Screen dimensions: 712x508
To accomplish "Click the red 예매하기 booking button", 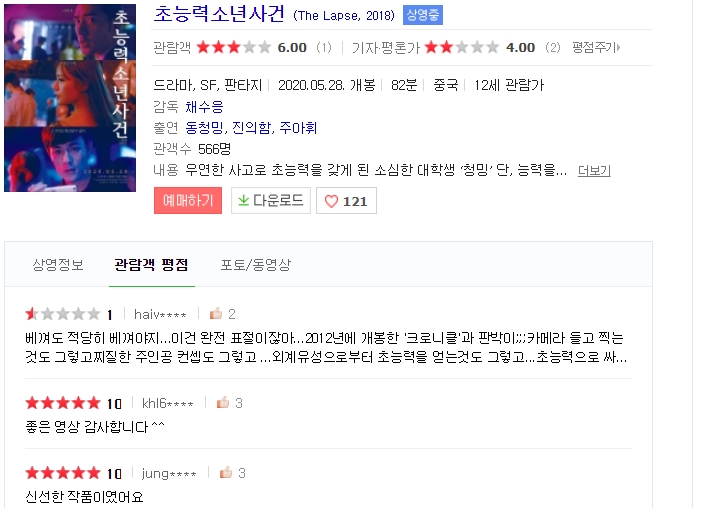I will (188, 200).
